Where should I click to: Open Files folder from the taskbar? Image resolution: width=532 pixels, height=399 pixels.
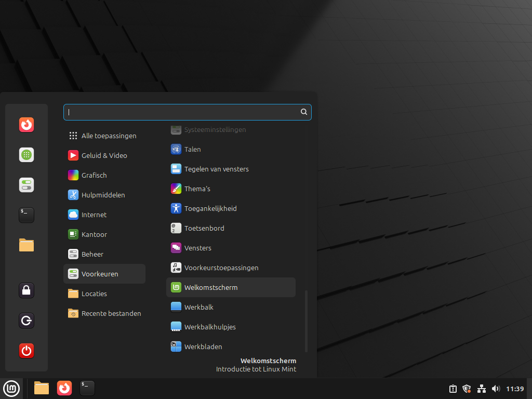pyautogui.click(x=42, y=388)
